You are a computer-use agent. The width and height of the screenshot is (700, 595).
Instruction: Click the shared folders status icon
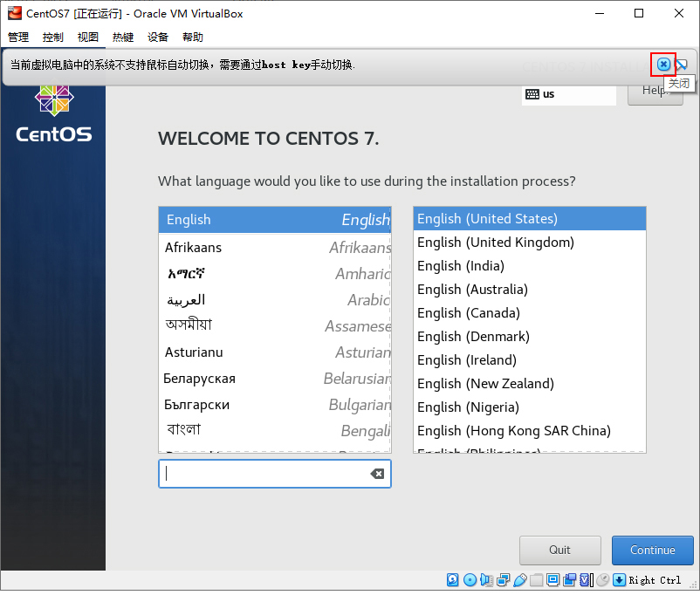pos(537,579)
